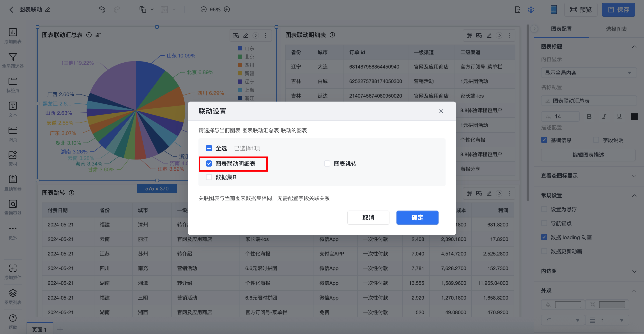Viewport: 644px width, 334px height.
Task: Open the 图层列表 layers panel
Action: click(13, 293)
